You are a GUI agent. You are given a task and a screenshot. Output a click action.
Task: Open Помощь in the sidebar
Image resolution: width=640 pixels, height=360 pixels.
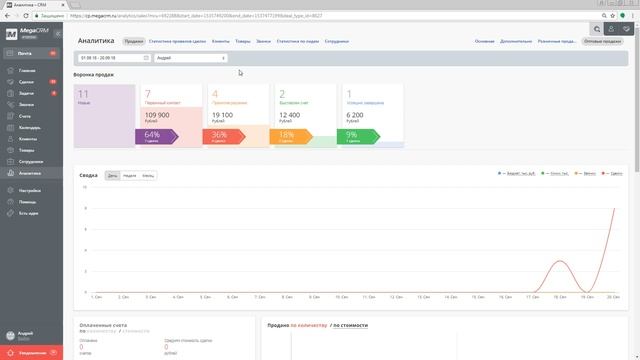pyautogui.click(x=27, y=202)
